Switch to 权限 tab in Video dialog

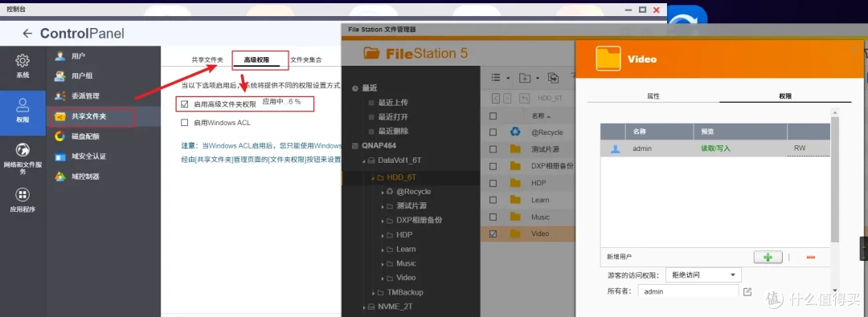point(785,96)
